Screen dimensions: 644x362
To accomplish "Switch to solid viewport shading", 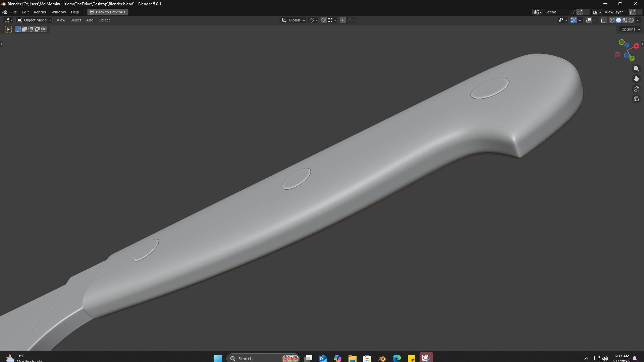I will (619, 20).
